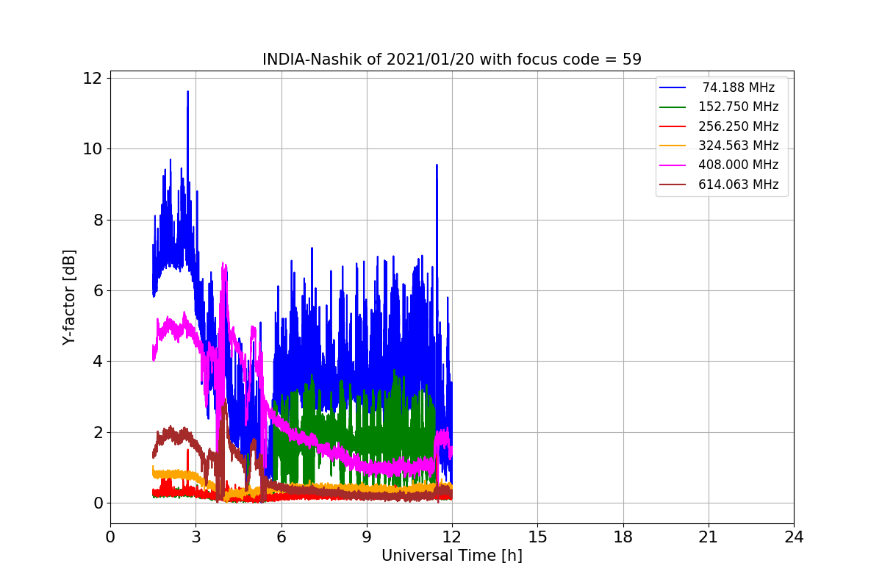
Task: Click x-axis tick label 15
Action: (x=537, y=537)
